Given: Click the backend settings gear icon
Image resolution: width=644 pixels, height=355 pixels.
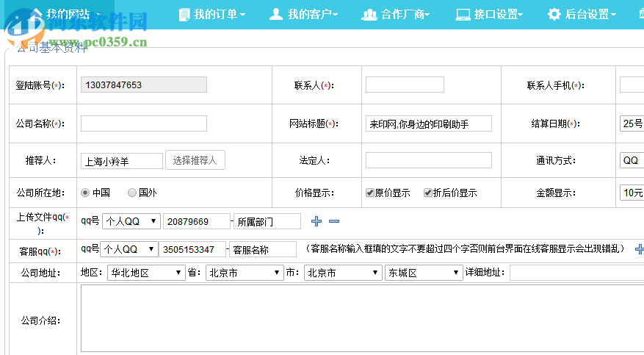Looking at the screenshot, I should (x=554, y=15).
